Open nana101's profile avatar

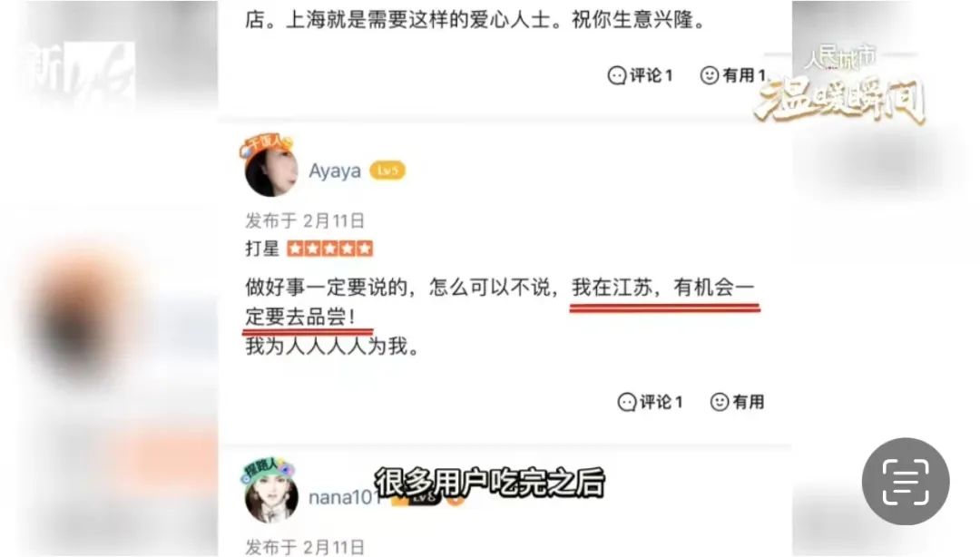click(x=270, y=492)
